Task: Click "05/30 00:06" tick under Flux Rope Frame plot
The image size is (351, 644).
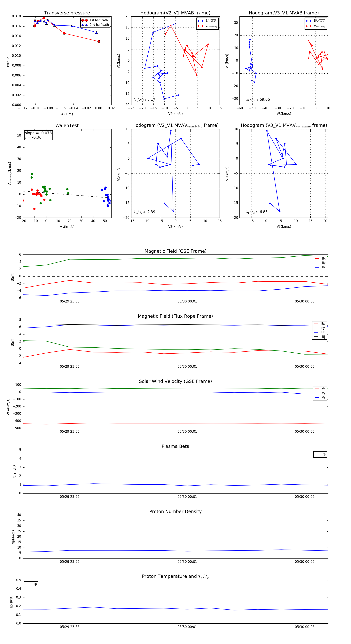Action: click(305, 367)
